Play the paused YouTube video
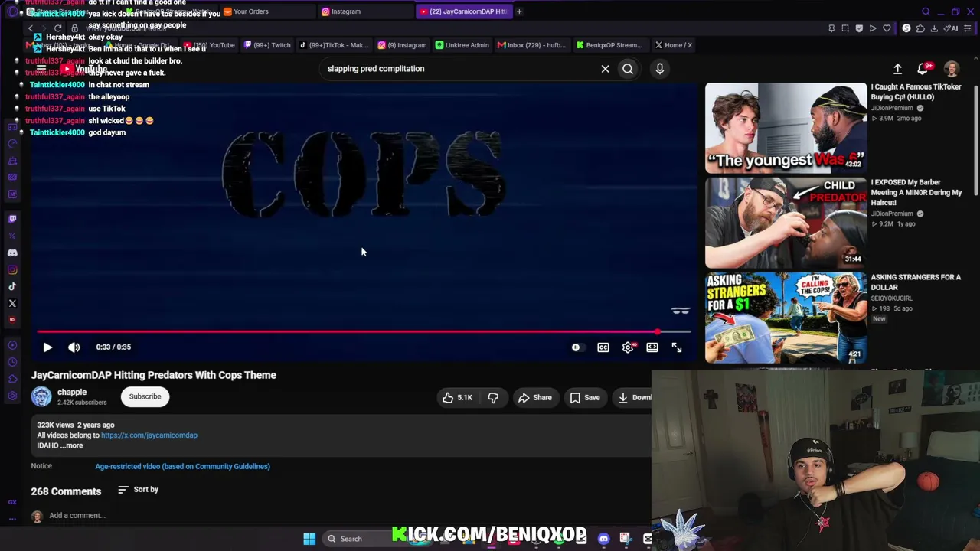Screen dimensions: 980x551 (x=47, y=347)
